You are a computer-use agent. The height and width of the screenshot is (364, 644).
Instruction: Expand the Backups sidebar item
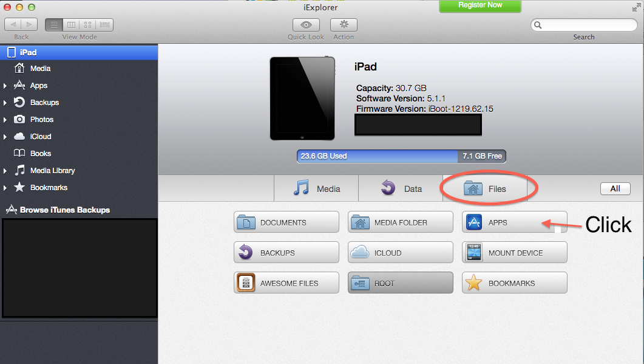[x=5, y=103]
